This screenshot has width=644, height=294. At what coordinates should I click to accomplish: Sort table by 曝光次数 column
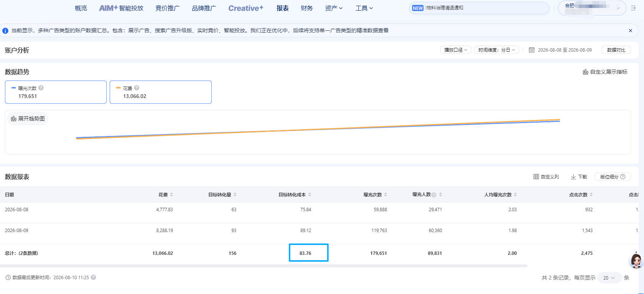click(386, 194)
